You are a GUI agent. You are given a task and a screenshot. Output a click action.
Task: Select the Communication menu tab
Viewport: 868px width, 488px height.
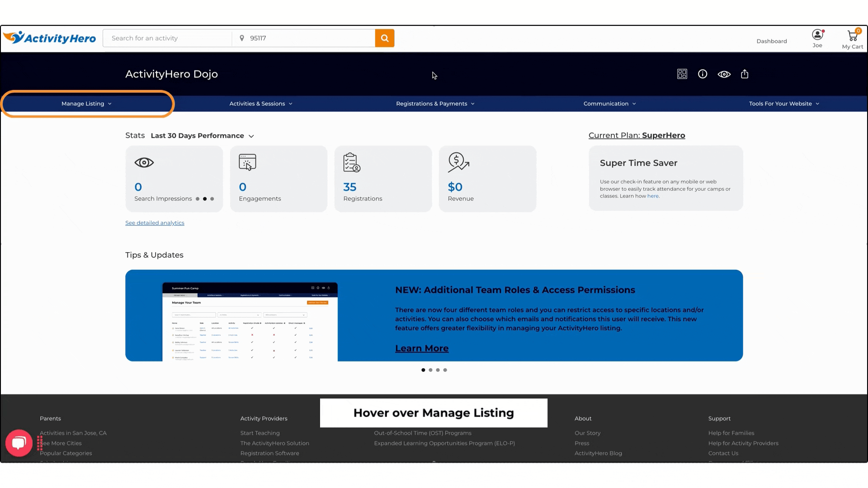tap(609, 103)
